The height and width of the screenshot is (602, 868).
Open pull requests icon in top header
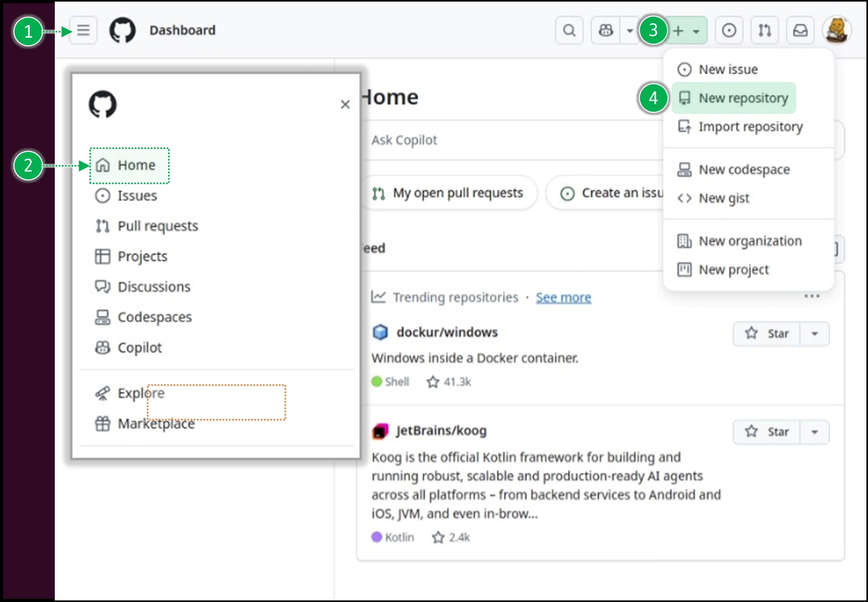click(x=765, y=30)
